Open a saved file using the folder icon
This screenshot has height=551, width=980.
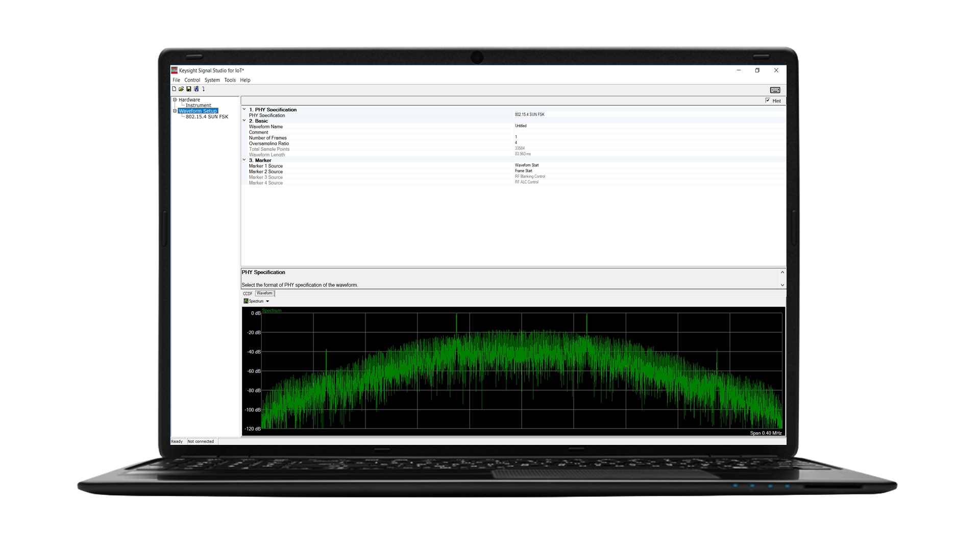pos(182,89)
